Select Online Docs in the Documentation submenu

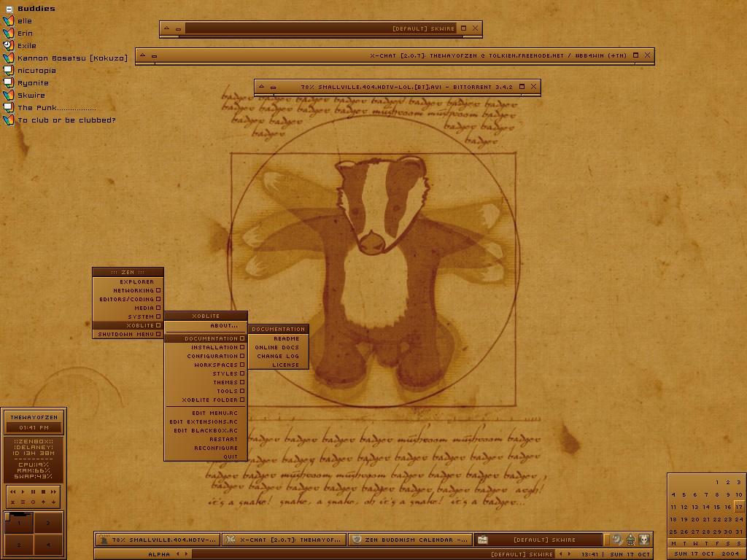coord(278,348)
